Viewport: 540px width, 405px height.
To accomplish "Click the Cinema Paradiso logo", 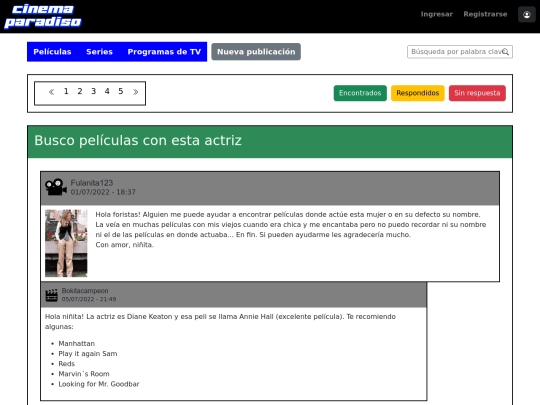I will tap(43, 16).
